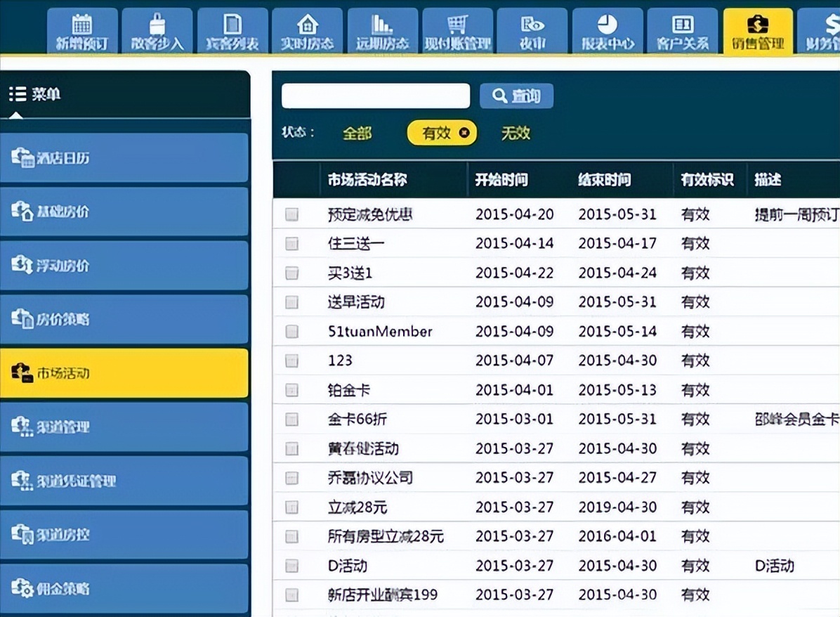The height and width of the screenshot is (617, 840).
Task: Click the 渠道凭证管理 sidebar icon
Action: tap(22, 480)
